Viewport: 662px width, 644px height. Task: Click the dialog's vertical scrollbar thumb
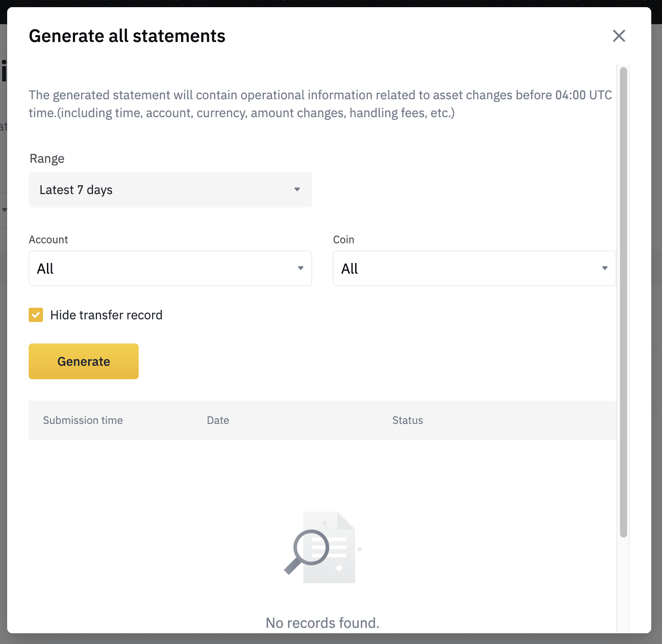(624, 302)
